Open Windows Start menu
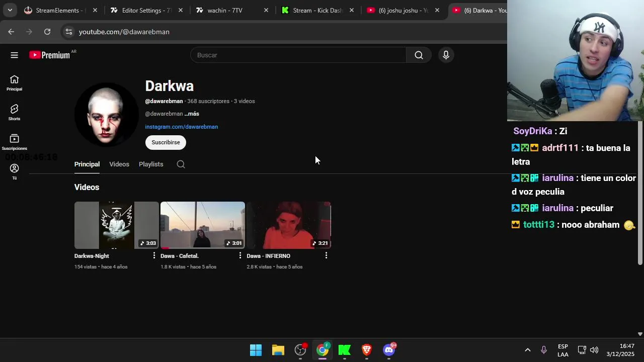The height and width of the screenshot is (362, 644). pos(256,350)
